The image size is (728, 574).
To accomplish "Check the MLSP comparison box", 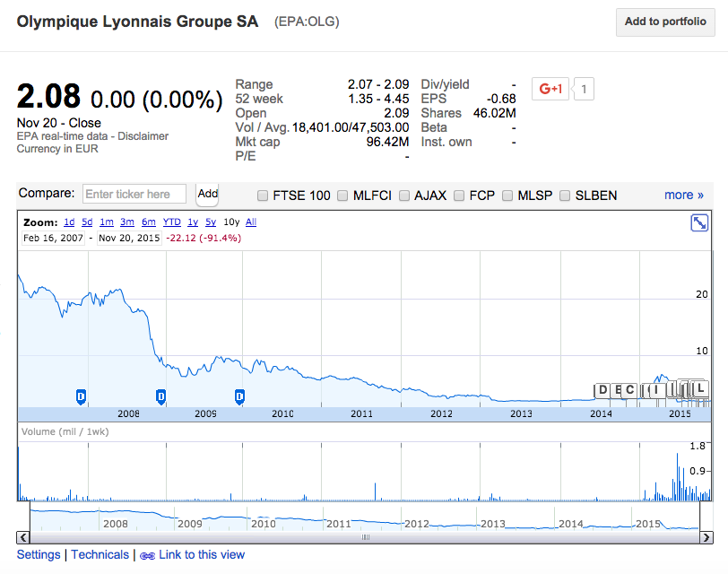I will click(x=507, y=196).
